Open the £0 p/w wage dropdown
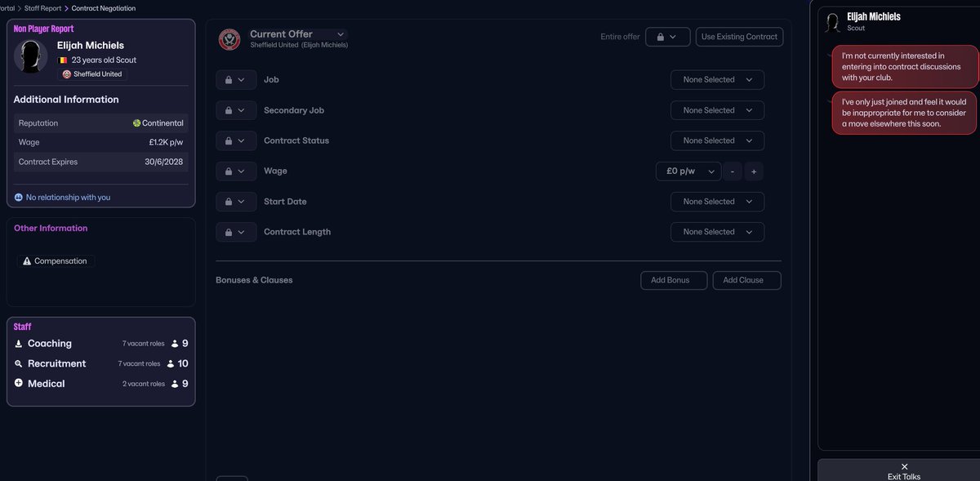Image resolution: width=980 pixels, height=481 pixels. (688, 171)
